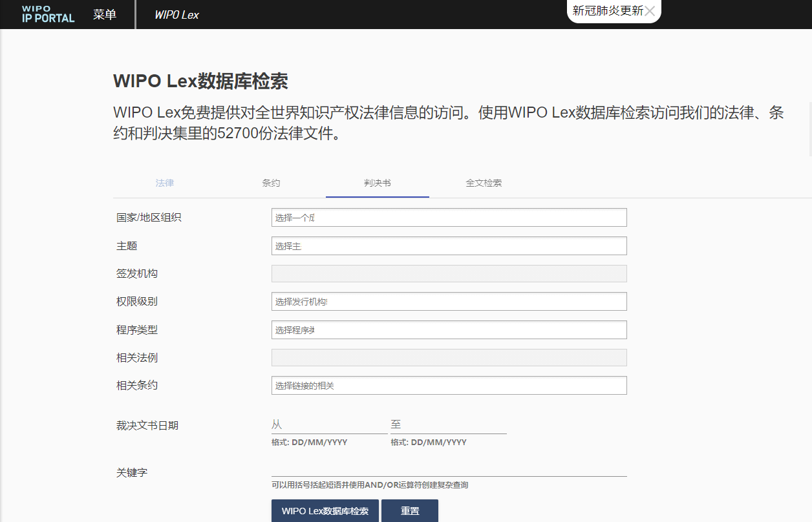812x522 pixels.
Task: Click the WIPO Lex数据库检索 heading
Action: click(x=200, y=81)
